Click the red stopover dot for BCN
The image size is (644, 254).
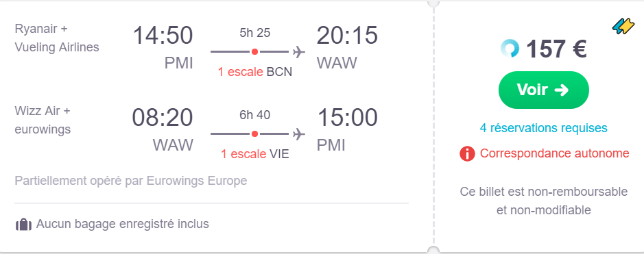tap(254, 52)
